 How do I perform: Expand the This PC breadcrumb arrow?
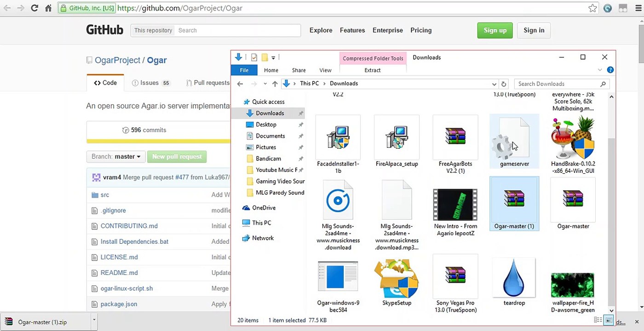coord(324,84)
